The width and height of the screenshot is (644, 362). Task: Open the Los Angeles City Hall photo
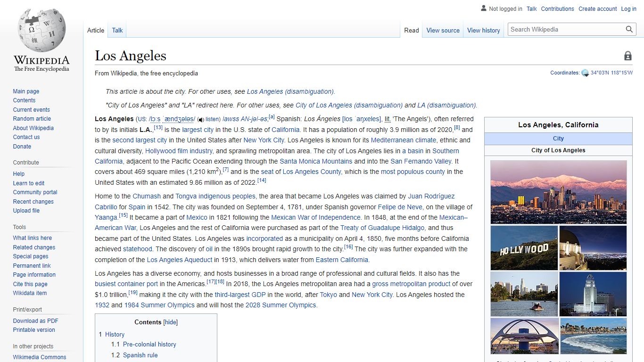593,294
